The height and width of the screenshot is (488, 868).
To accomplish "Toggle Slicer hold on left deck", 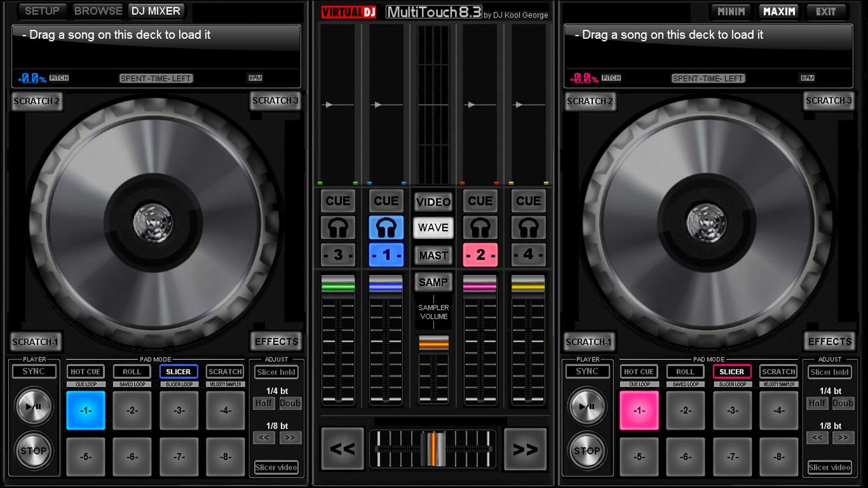I will 276,372.
